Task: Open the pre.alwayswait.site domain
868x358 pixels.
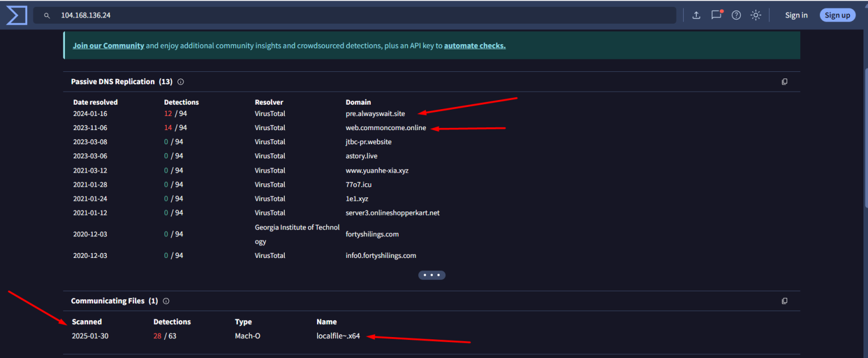Action: point(375,113)
